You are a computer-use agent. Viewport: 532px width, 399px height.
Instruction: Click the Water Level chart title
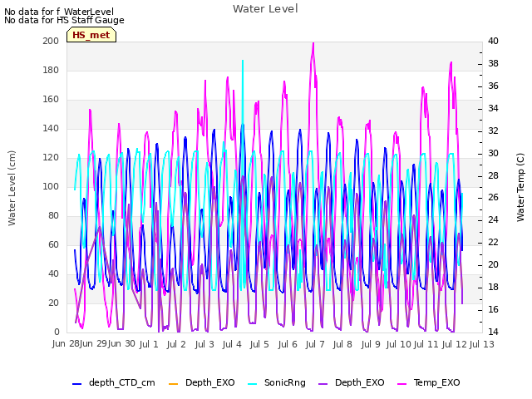click(265, 8)
